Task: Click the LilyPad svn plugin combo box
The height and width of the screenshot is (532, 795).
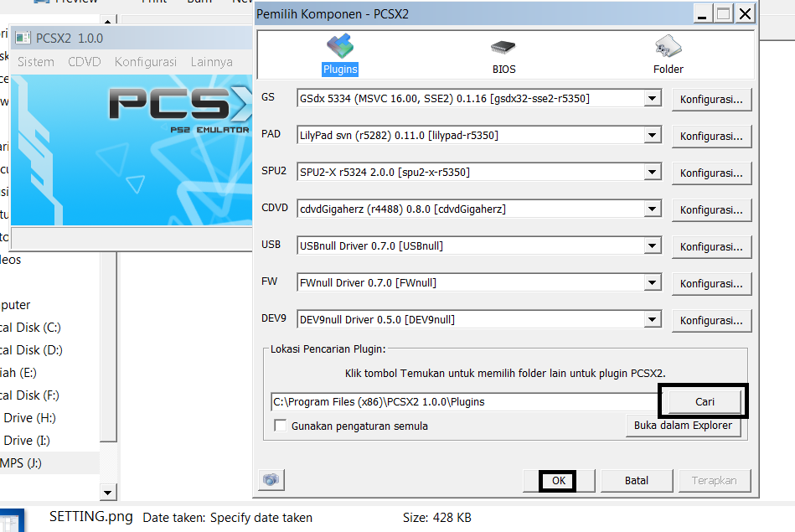Action: click(479, 136)
